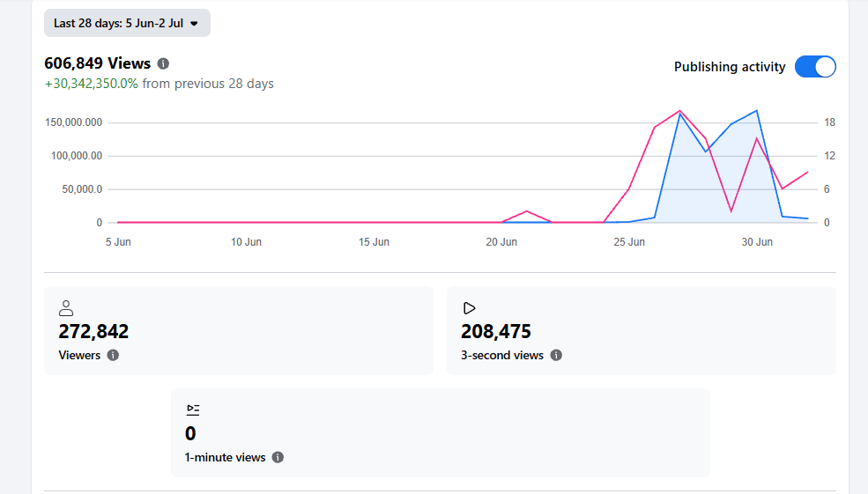Click the person icon above 272,842

66,308
